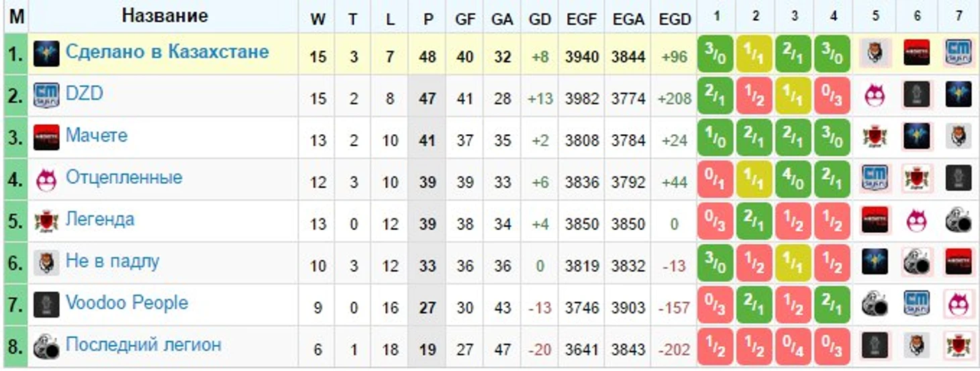Image resolution: width=980 pixels, height=371 pixels.
Task: Sort table by the P points column
Action: (x=428, y=19)
